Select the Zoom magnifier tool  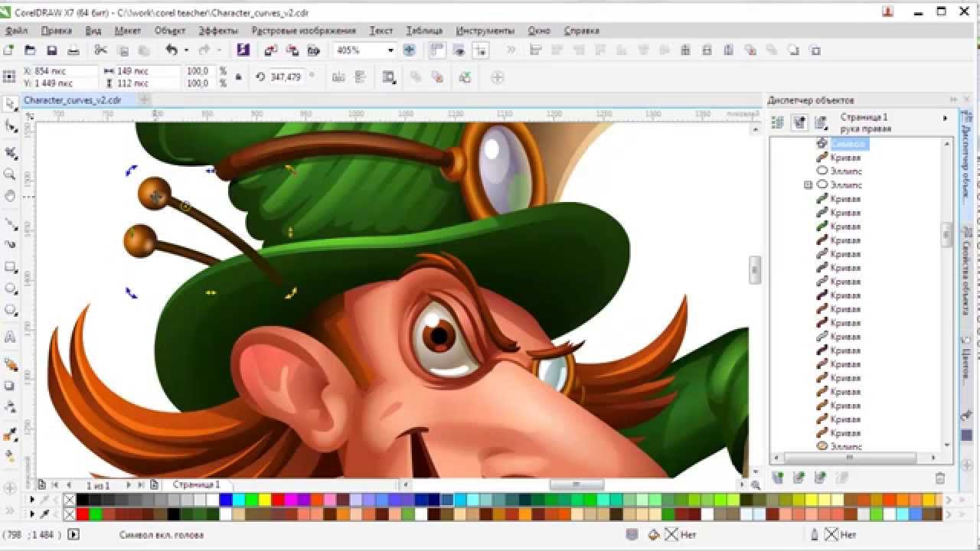pyautogui.click(x=10, y=174)
